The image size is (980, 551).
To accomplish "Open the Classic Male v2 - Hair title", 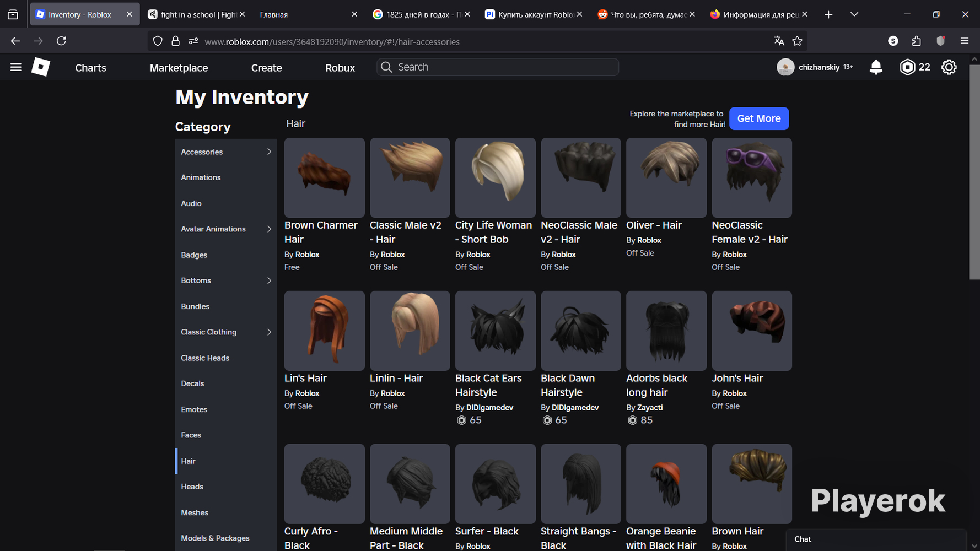I will [406, 233].
